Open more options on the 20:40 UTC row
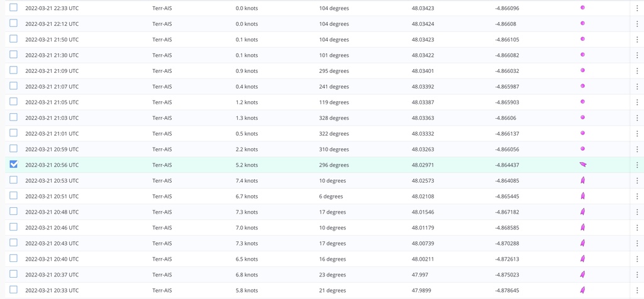 point(637,259)
